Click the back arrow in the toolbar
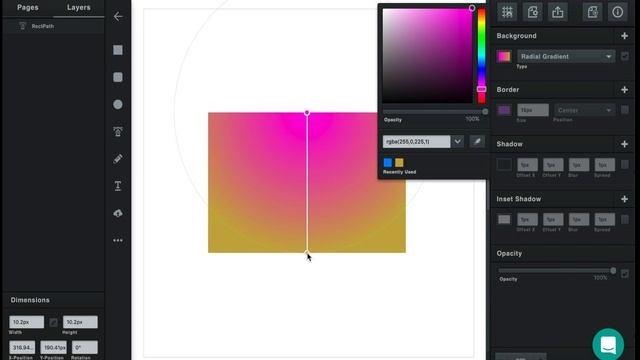Screen dimensions: 640x360 (x=118, y=16)
